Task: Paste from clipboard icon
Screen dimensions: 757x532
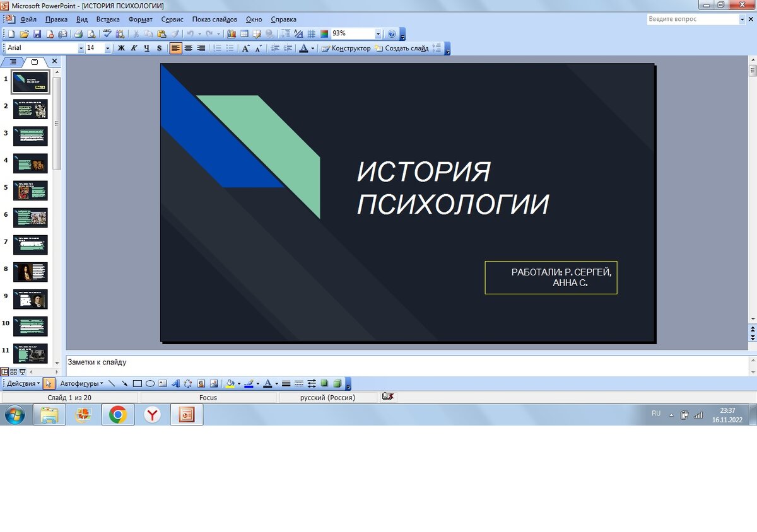Action: click(x=161, y=34)
